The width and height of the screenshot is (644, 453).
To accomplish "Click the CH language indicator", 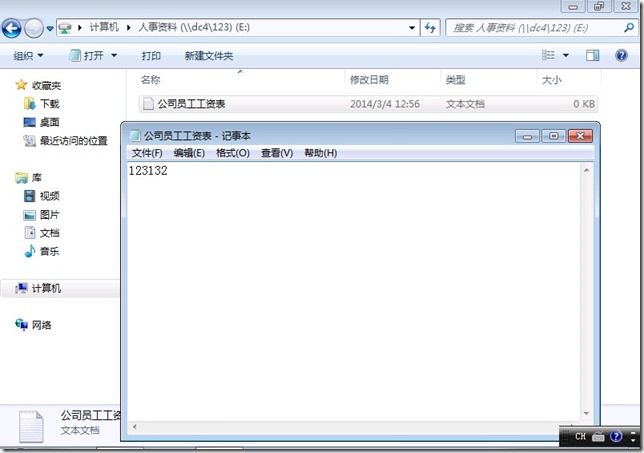I will click(580, 436).
